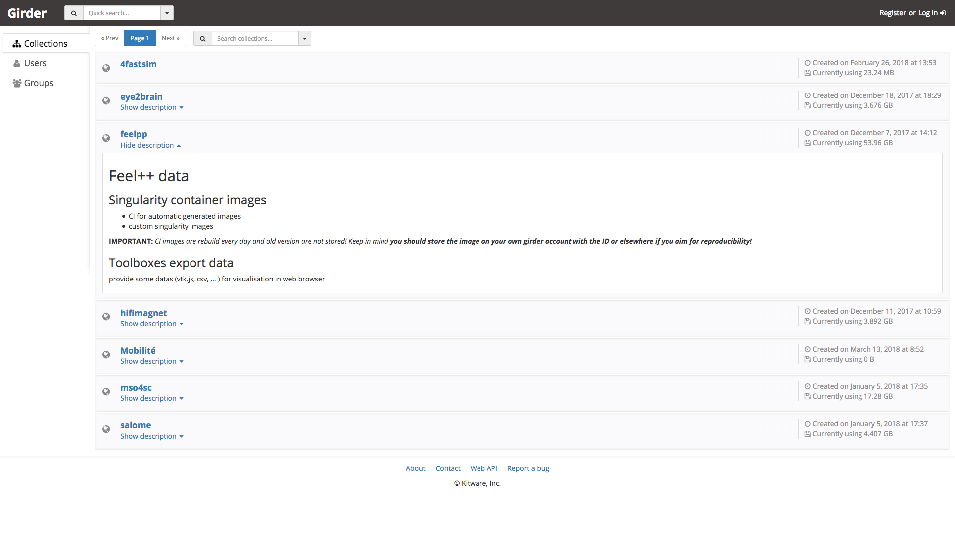This screenshot has width=955, height=560.
Task: Click the quick search dropdown arrow
Action: pos(167,13)
